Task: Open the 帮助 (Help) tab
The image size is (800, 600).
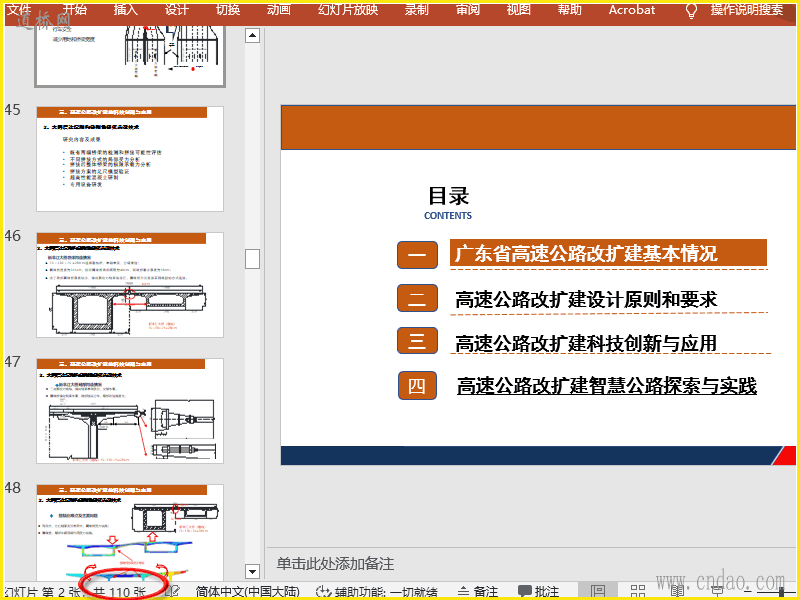Action: 569,9
